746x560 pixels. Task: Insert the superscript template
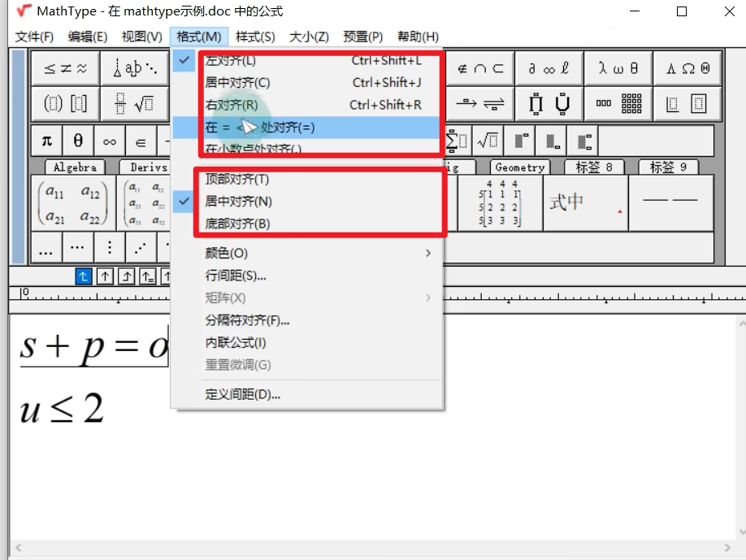520,141
